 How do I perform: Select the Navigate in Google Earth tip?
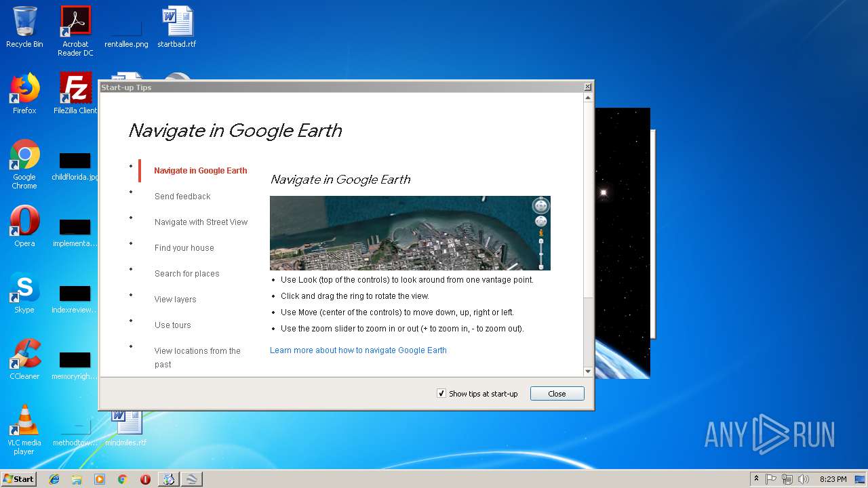(x=201, y=171)
